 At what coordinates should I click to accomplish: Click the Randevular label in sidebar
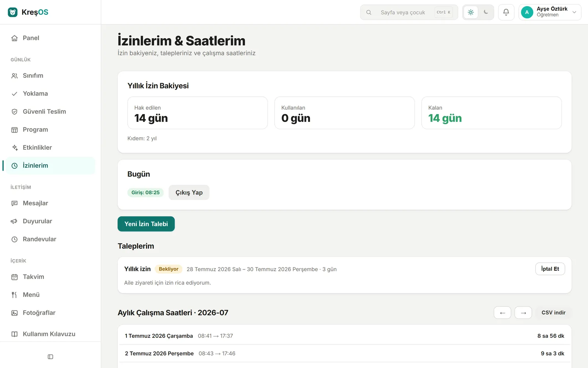pyautogui.click(x=39, y=240)
